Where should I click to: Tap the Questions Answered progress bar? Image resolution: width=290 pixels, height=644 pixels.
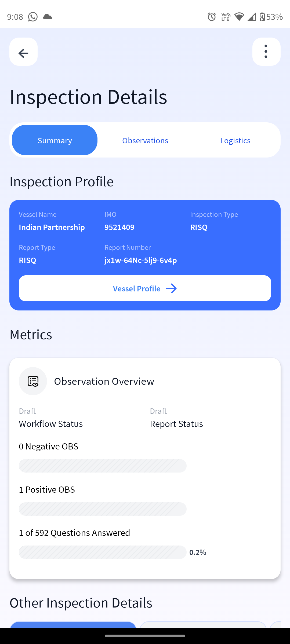pyautogui.click(x=103, y=552)
